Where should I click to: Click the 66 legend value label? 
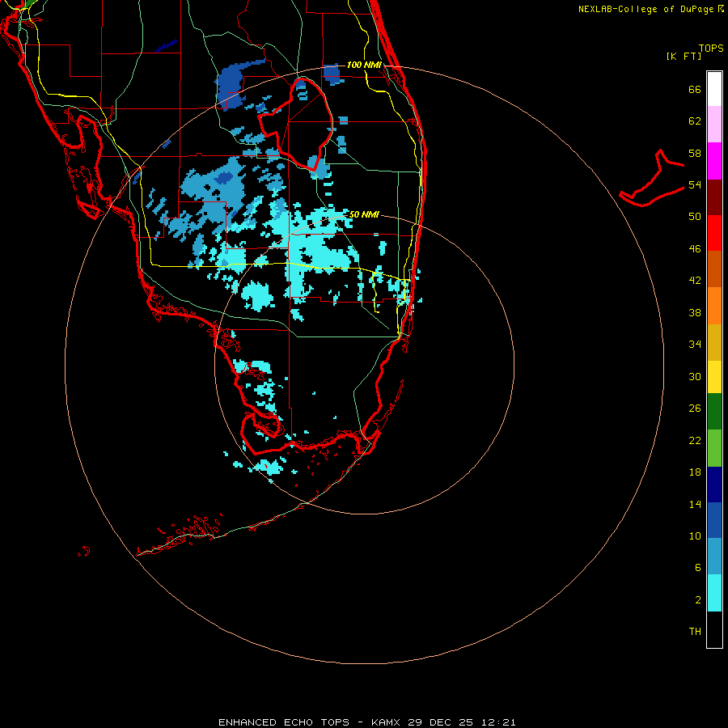pos(695,90)
